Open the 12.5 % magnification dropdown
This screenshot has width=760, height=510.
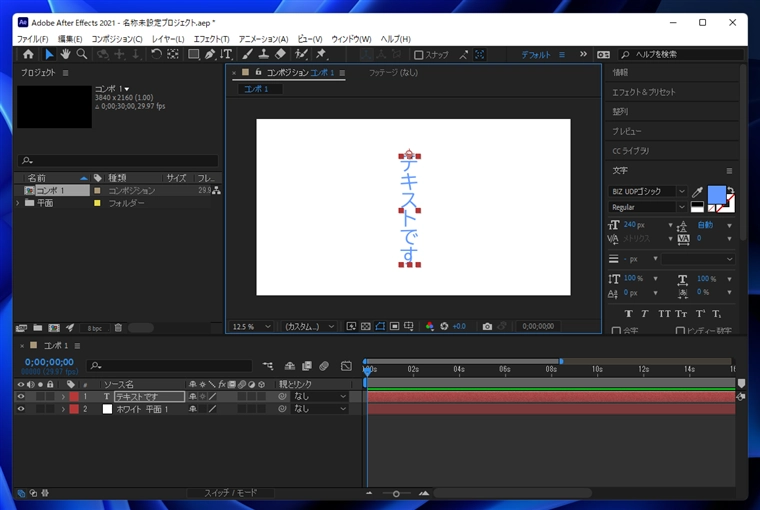coord(251,327)
